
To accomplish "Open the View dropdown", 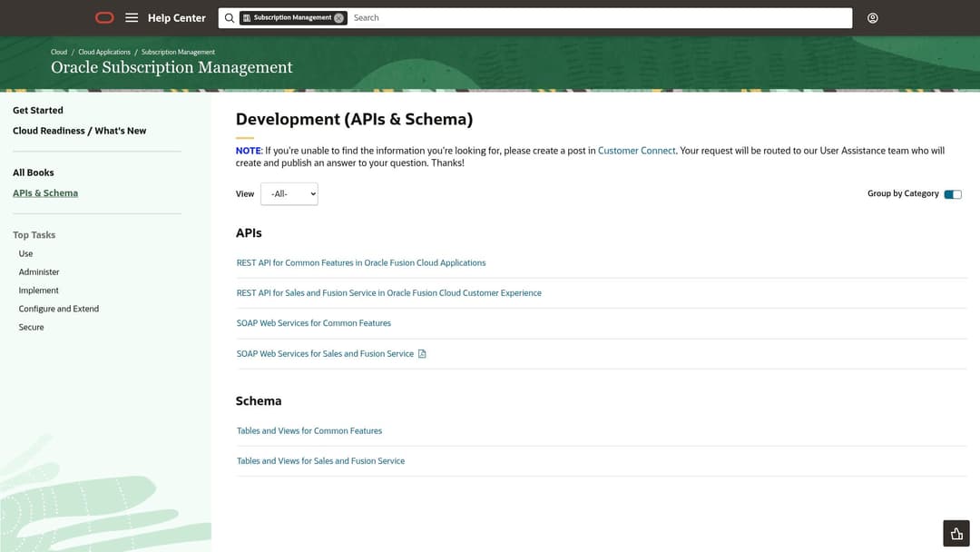I will 289,193.
